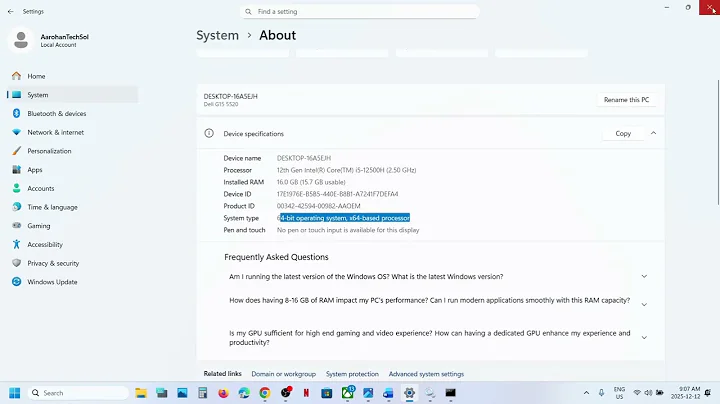Image resolution: width=720 pixels, height=404 pixels.
Task: Open the Home settings page
Action: click(x=73, y=76)
